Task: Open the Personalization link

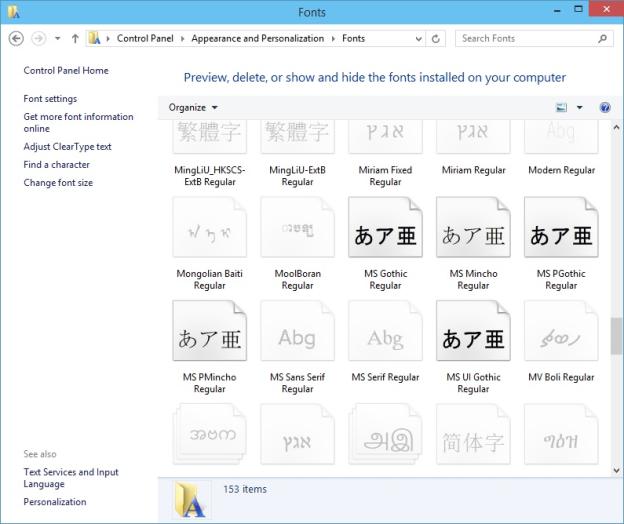Action: pyautogui.click(x=55, y=502)
